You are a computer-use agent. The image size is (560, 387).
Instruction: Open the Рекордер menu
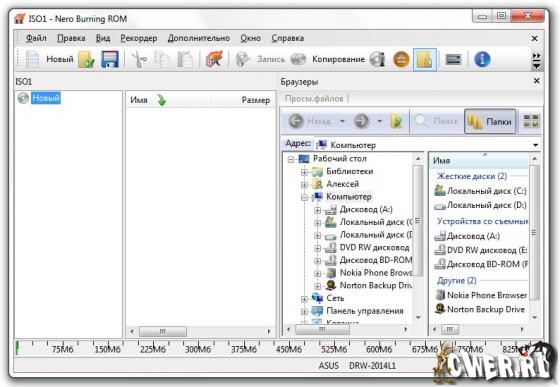click(x=139, y=38)
